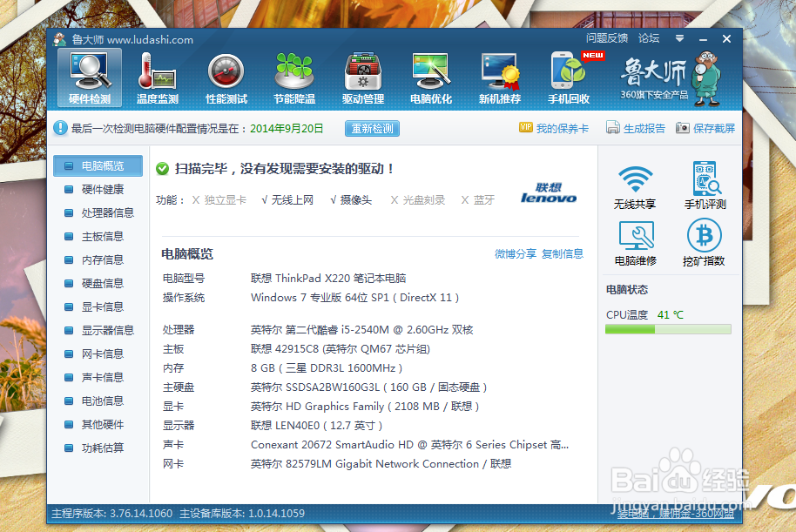The image size is (796, 532).
Task: Click the i5-2540M processor text
Action: [362, 330]
